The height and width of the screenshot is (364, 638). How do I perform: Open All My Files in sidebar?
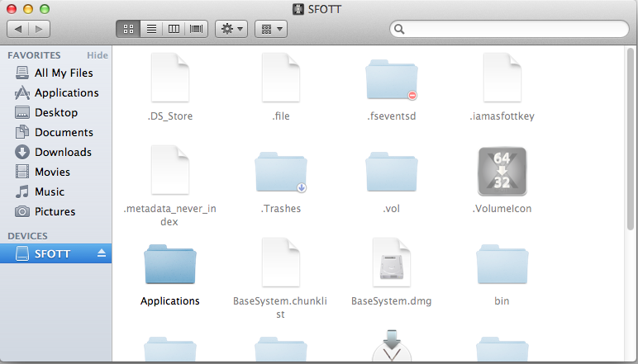coord(55,73)
